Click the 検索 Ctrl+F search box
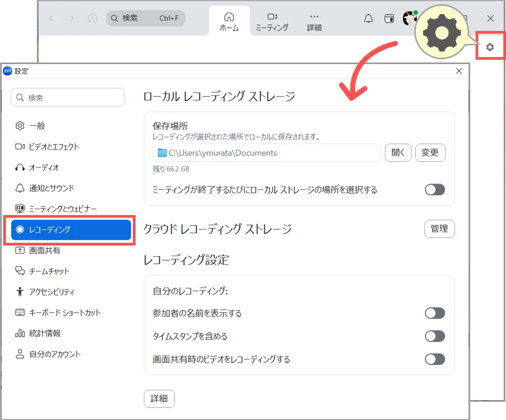This screenshot has height=420, width=506. click(x=146, y=18)
